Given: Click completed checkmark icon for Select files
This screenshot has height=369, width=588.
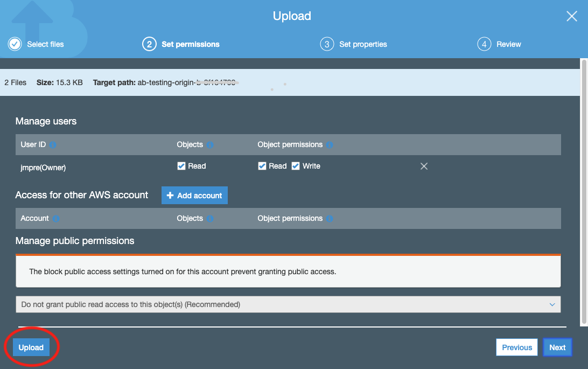Looking at the screenshot, I should (x=15, y=44).
